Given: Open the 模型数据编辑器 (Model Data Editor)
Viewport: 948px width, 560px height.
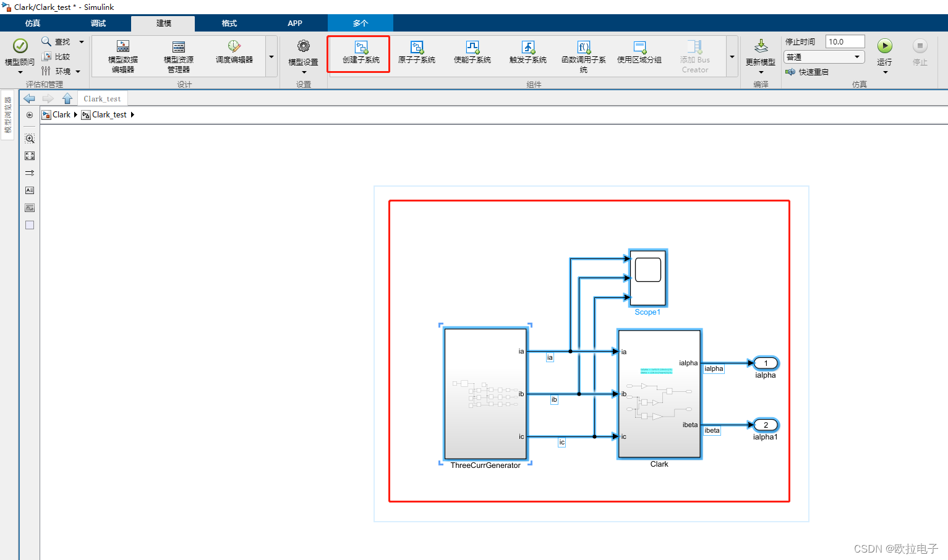Looking at the screenshot, I should click(x=122, y=54).
